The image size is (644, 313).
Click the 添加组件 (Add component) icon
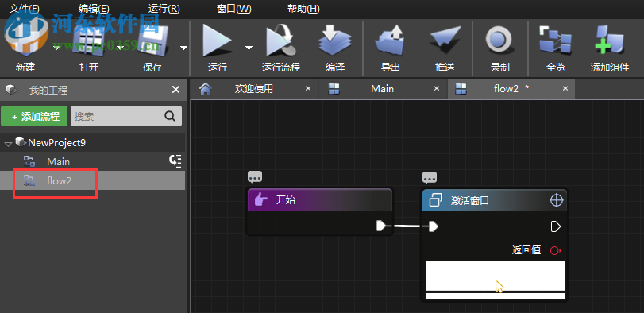[610, 41]
